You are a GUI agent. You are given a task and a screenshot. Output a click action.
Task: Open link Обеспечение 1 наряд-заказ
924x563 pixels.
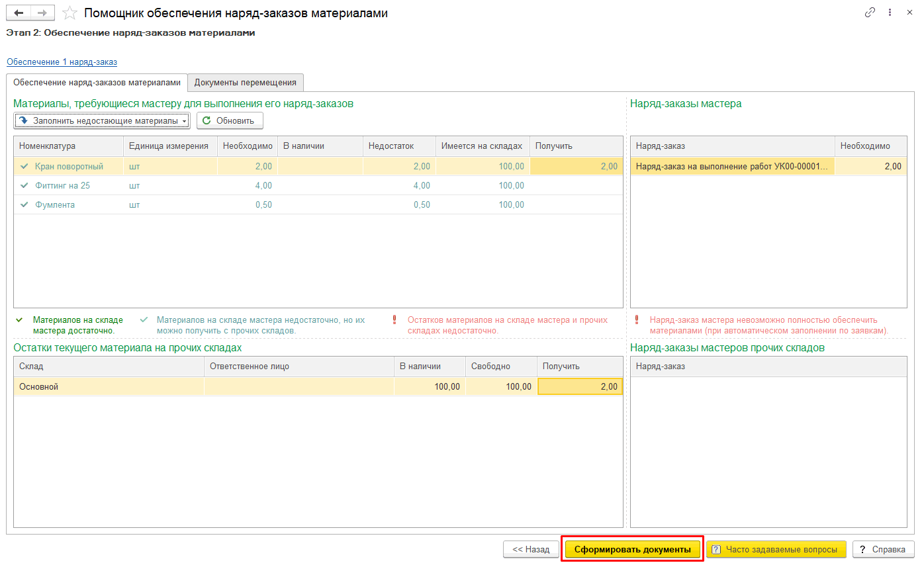pyautogui.click(x=62, y=62)
